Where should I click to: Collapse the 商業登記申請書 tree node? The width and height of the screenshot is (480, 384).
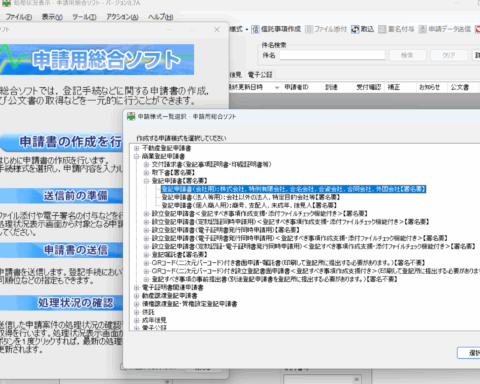coord(136,156)
